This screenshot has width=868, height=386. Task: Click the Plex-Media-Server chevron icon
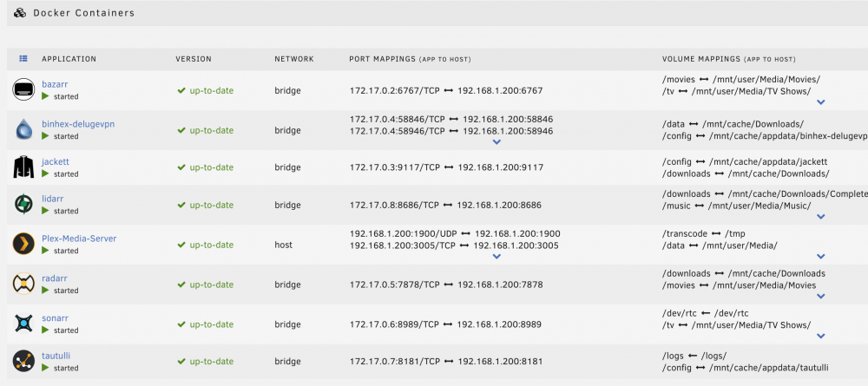[23, 244]
